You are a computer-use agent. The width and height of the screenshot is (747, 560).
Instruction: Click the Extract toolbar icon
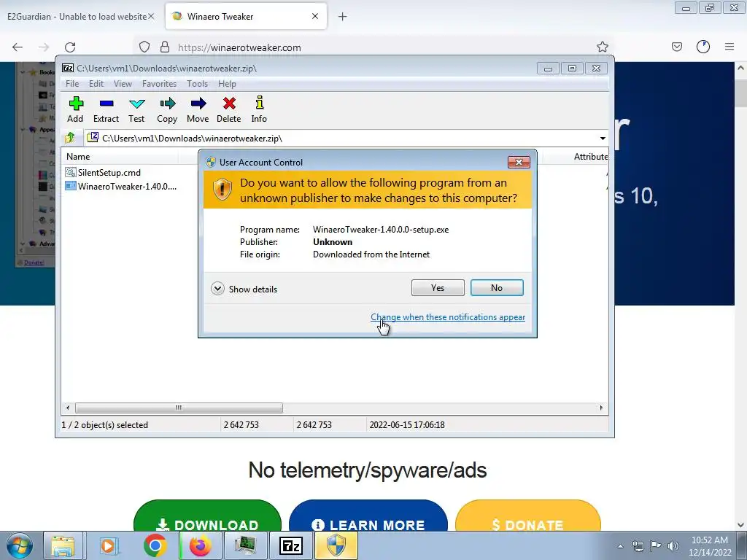click(106, 109)
